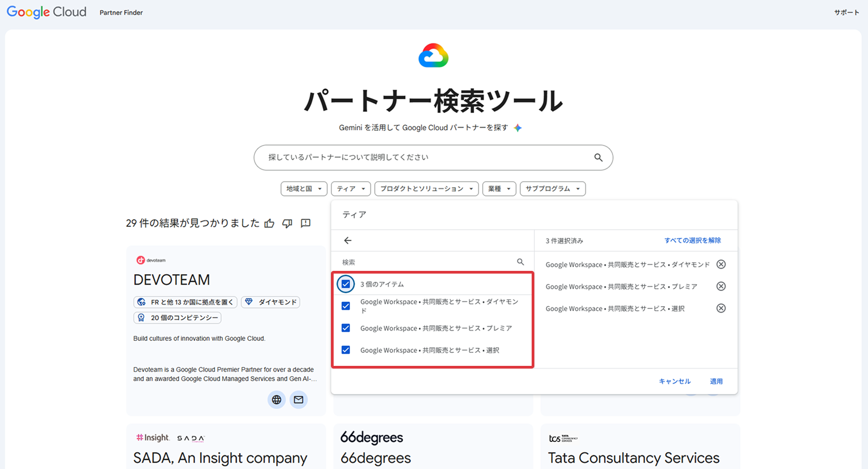
Task: Click the search magnifier icon in main search bar
Action: tap(598, 157)
